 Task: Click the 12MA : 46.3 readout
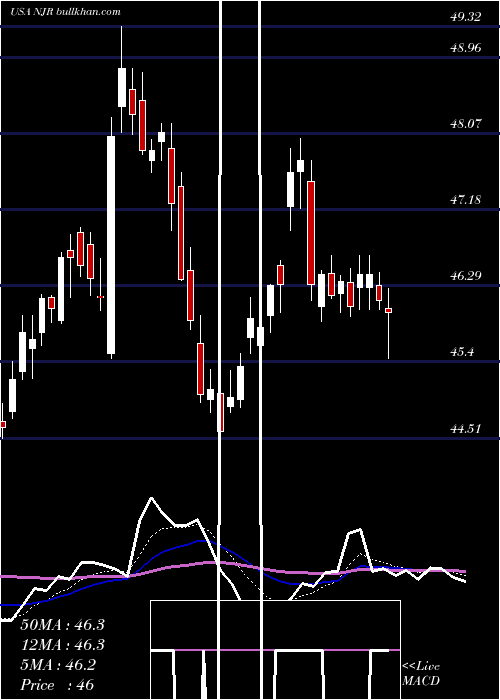tap(62, 645)
